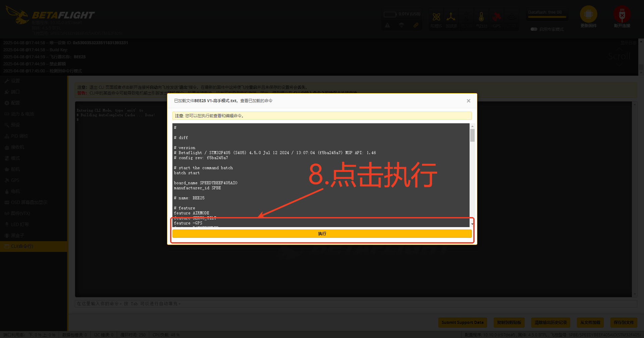Open the PID 调校 tab
The height and width of the screenshot is (338, 644).
34,136
